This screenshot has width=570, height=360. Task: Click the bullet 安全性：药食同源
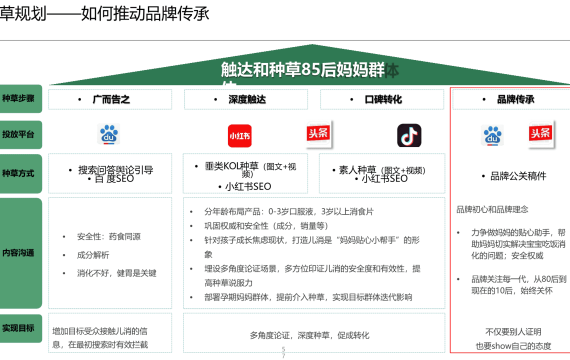pos(109,237)
